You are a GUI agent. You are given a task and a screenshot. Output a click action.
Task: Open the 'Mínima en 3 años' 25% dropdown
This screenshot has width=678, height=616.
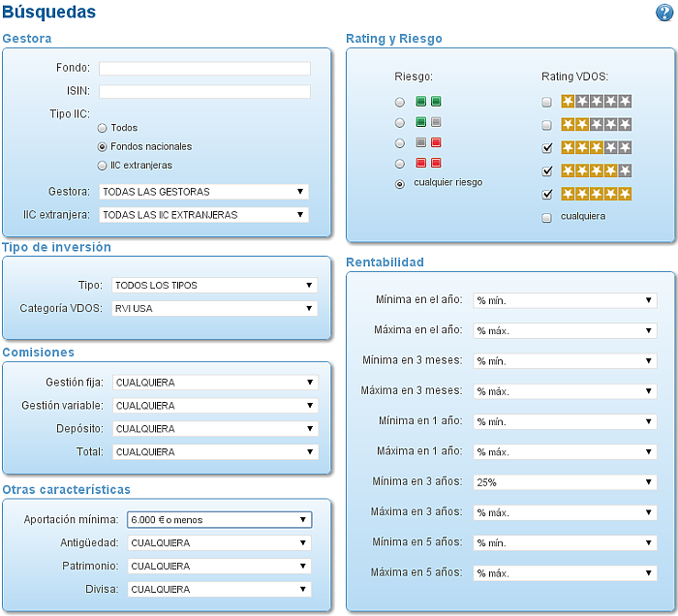pyautogui.click(x=565, y=482)
